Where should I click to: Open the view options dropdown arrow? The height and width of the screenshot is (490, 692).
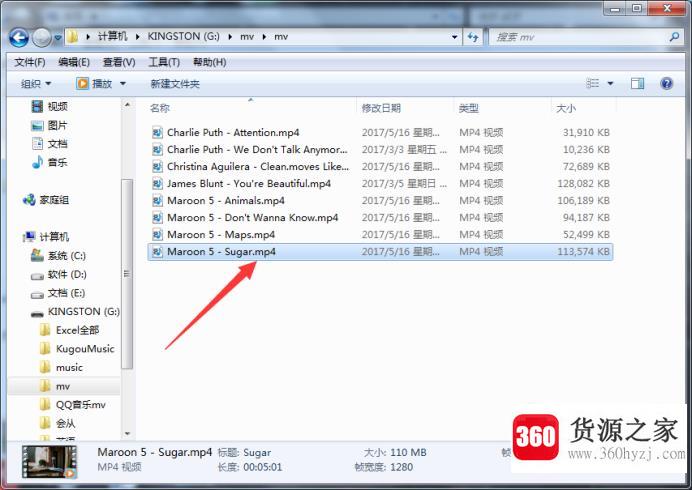click(x=610, y=83)
